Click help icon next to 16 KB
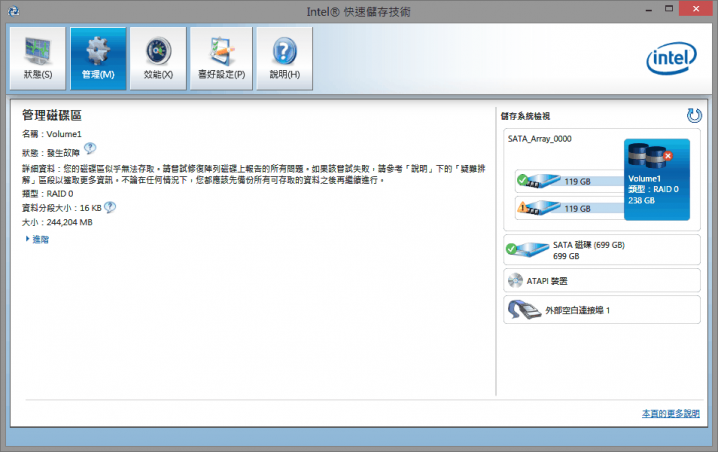The image size is (720, 452). pyautogui.click(x=110, y=207)
